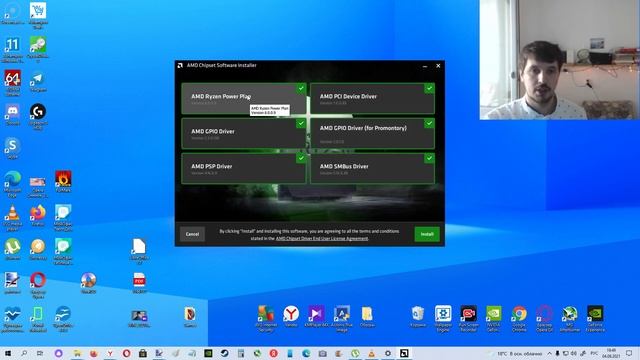This screenshot has width=640, height=360.
Task: Open the uTorrent desktop shortcut
Action: pos(13,249)
